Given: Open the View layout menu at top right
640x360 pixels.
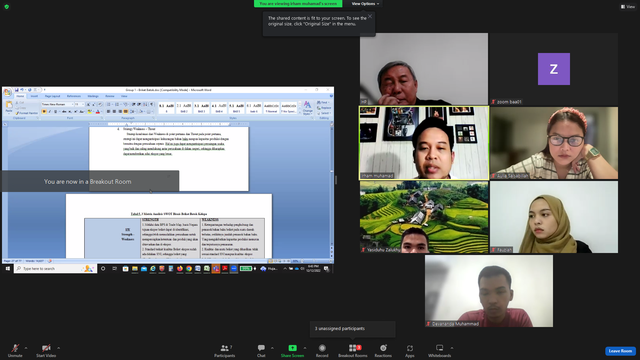Looking at the screenshot, I should click(628, 7).
